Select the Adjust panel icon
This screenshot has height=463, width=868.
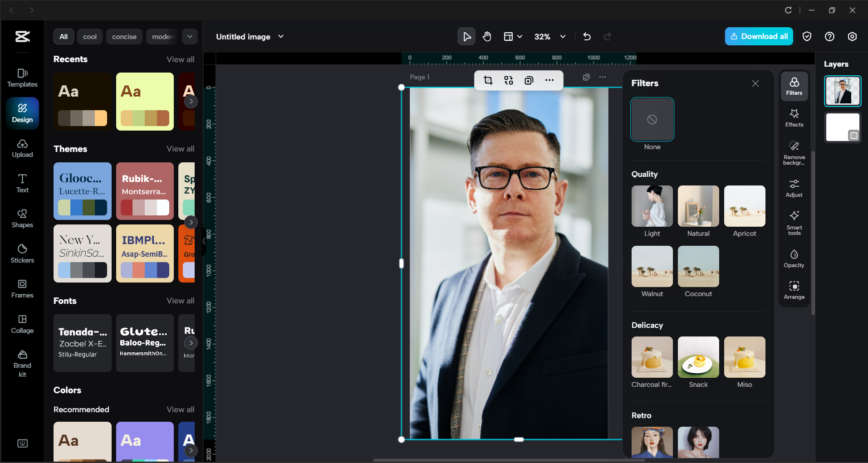click(x=794, y=187)
